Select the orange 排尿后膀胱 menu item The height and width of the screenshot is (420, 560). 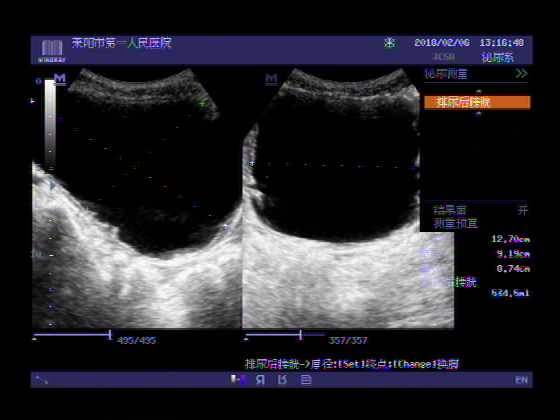477,102
